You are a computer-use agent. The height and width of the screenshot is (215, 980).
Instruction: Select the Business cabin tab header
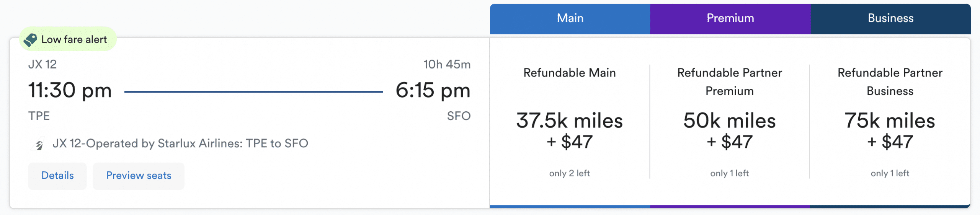pos(890,18)
